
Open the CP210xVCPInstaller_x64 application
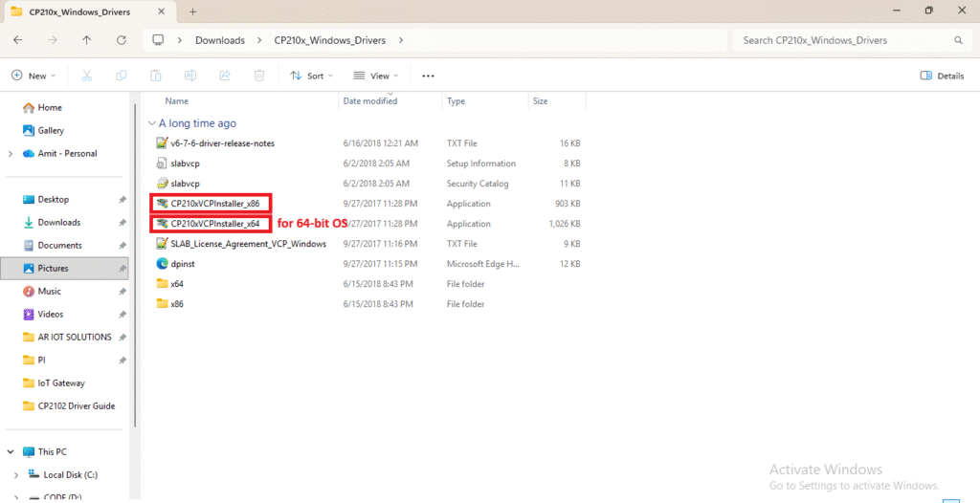[x=214, y=224]
